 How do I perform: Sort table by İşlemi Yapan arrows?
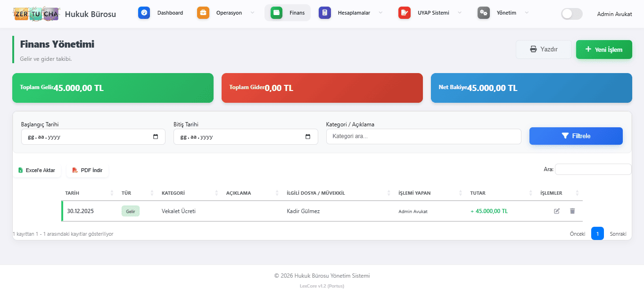461,193
